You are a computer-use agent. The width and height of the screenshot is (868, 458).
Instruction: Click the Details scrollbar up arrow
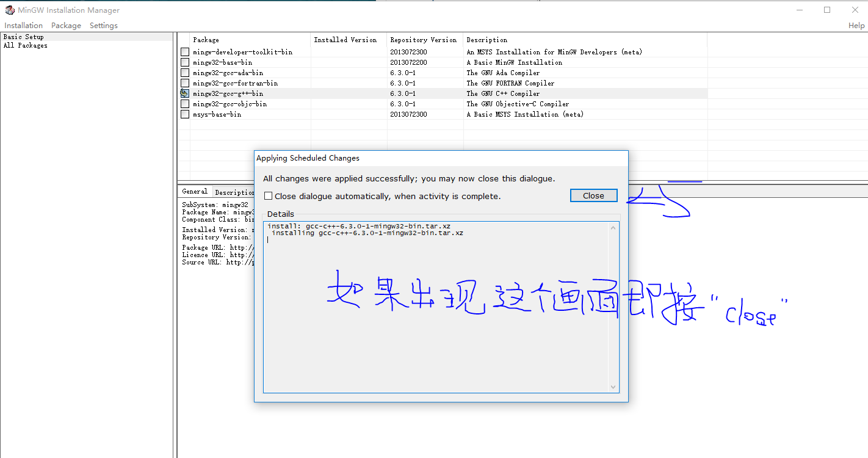tap(613, 228)
